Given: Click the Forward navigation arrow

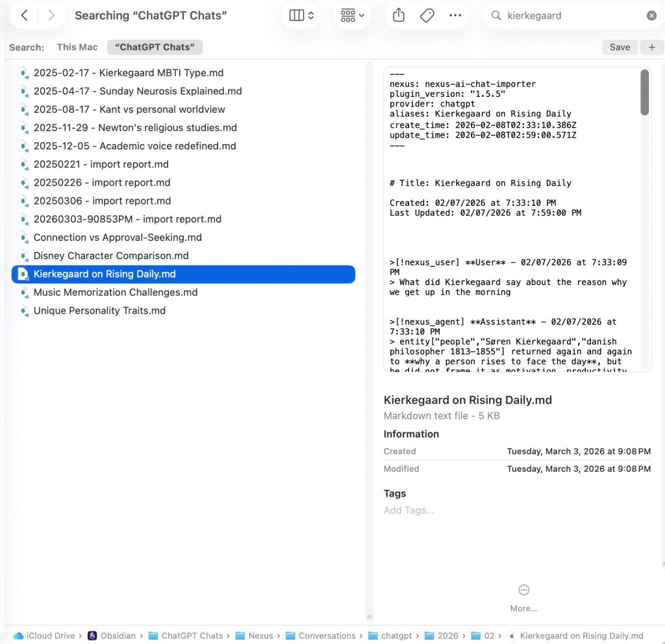Looking at the screenshot, I should tap(51, 16).
